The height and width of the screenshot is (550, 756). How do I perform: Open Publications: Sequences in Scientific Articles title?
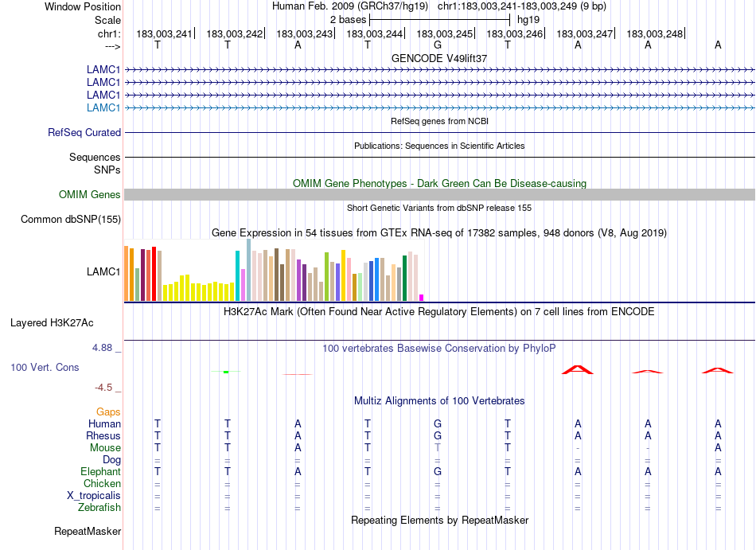[x=439, y=146]
